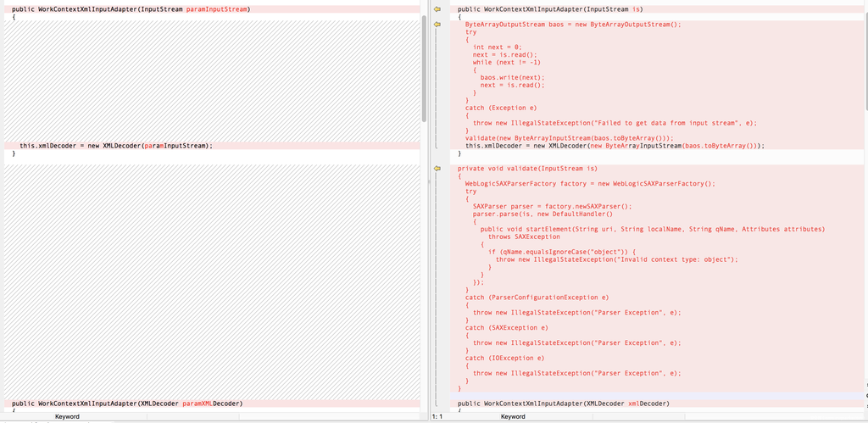Click the left pane vertical scrollbar thumb
The image size is (868, 423).
point(425,68)
